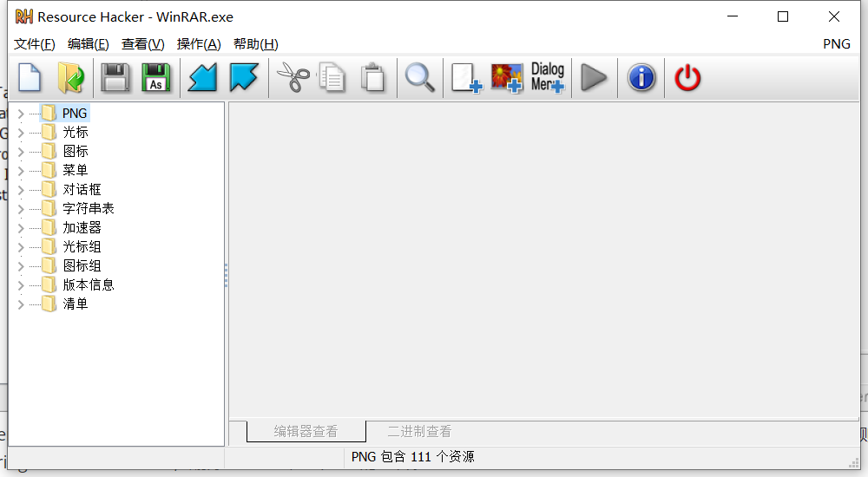The height and width of the screenshot is (477, 868).
Task: Switch to the 编辑器查看 tab
Action: pyautogui.click(x=306, y=431)
